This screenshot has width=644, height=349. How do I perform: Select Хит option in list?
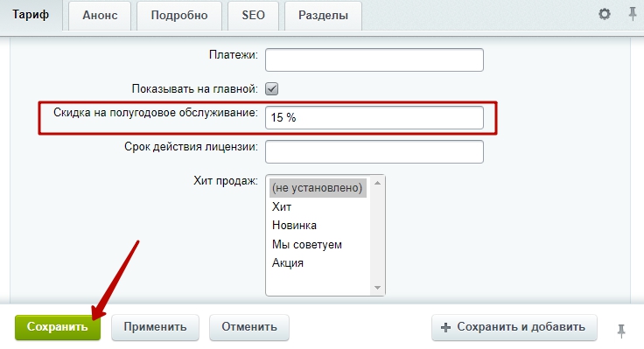click(318, 206)
